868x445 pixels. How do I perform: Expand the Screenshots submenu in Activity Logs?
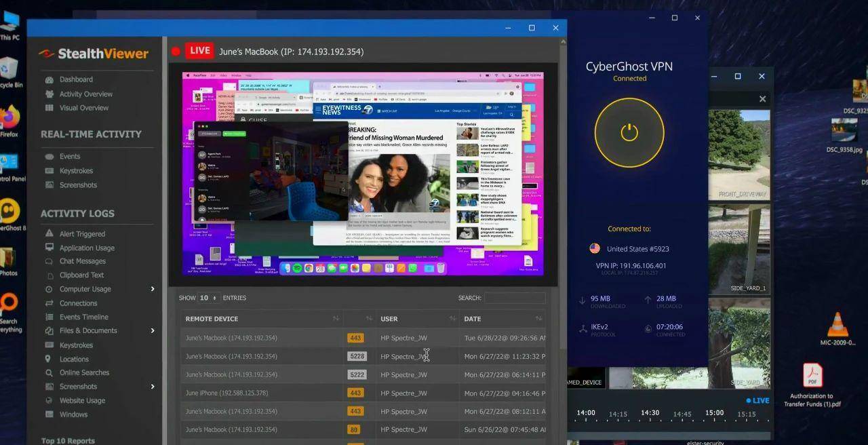point(153,387)
